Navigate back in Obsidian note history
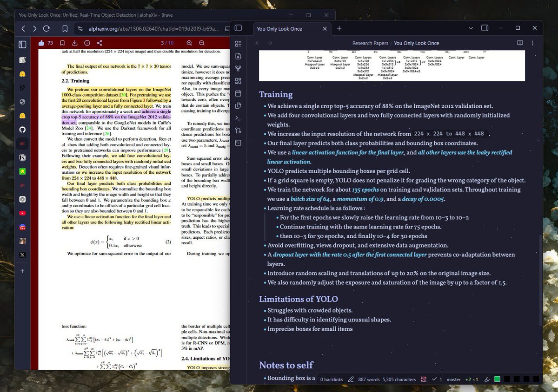The height and width of the screenshot is (392, 558). click(258, 43)
